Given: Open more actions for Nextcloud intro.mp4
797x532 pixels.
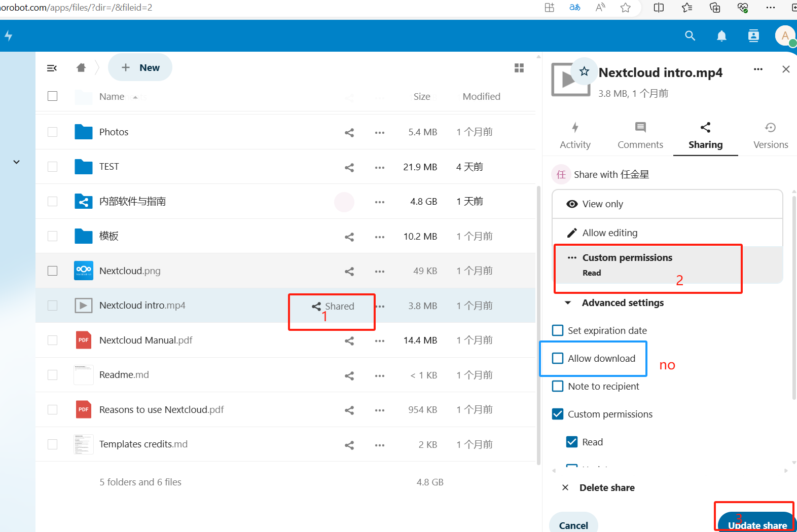Looking at the screenshot, I should tap(380, 306).
